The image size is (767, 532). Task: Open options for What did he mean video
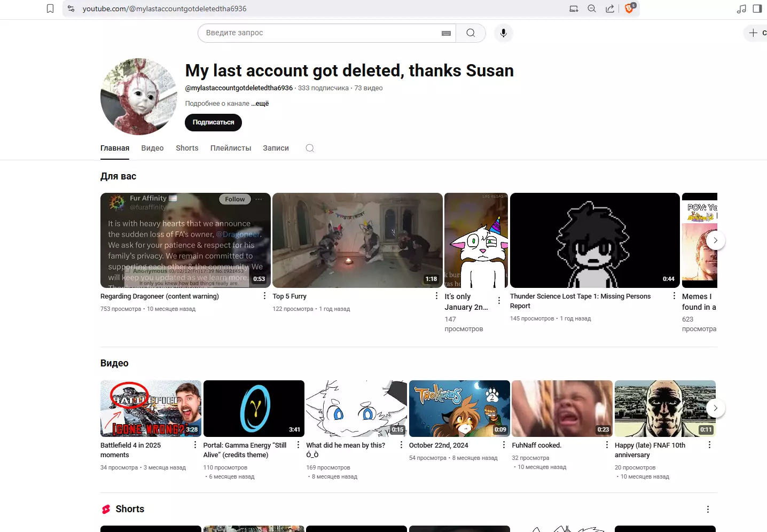(401, 445)
